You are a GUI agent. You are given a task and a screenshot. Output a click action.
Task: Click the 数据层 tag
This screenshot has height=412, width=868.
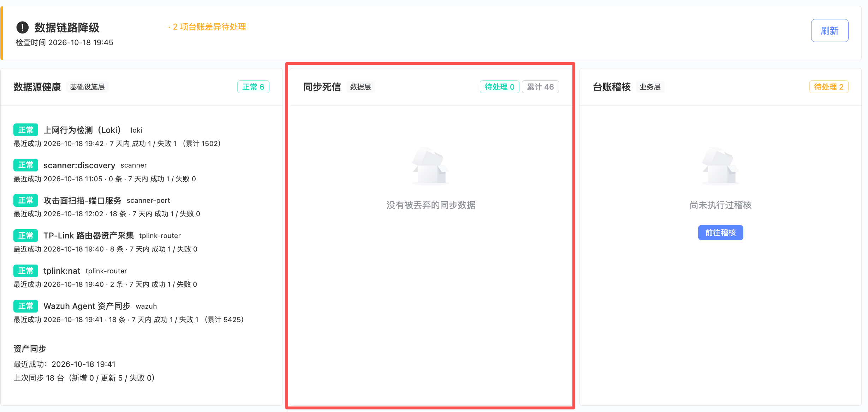click(361, 87)
